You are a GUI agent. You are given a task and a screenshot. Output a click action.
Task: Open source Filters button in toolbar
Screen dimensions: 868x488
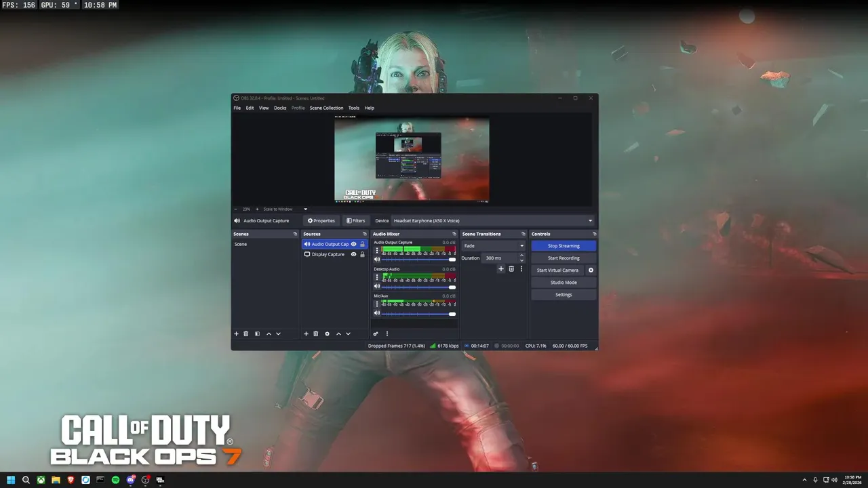coord(355,220)
